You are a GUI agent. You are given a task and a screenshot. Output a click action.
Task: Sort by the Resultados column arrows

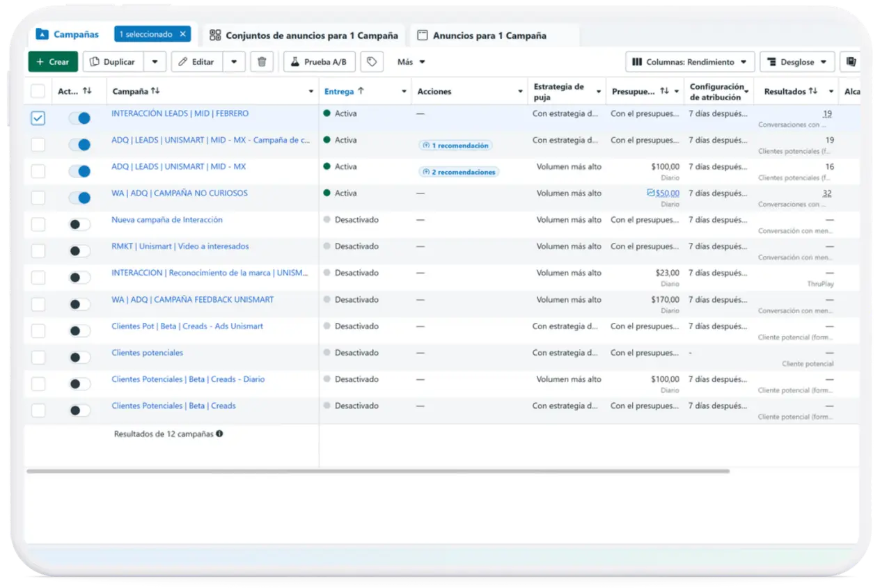pyautogui.click(x=812, y=91)
